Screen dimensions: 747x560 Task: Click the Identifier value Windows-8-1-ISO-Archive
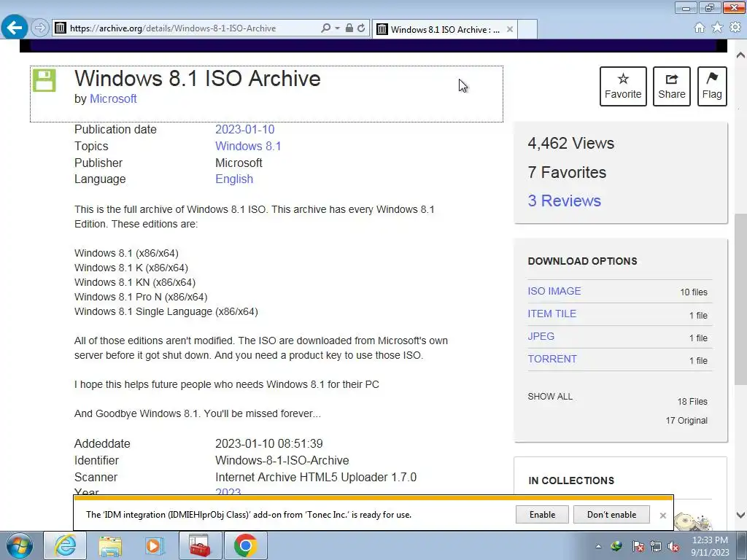tap(282, 461)
